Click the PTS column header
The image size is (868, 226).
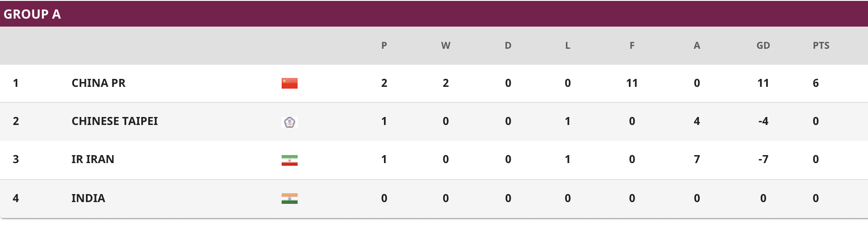[x=821, y=45]
